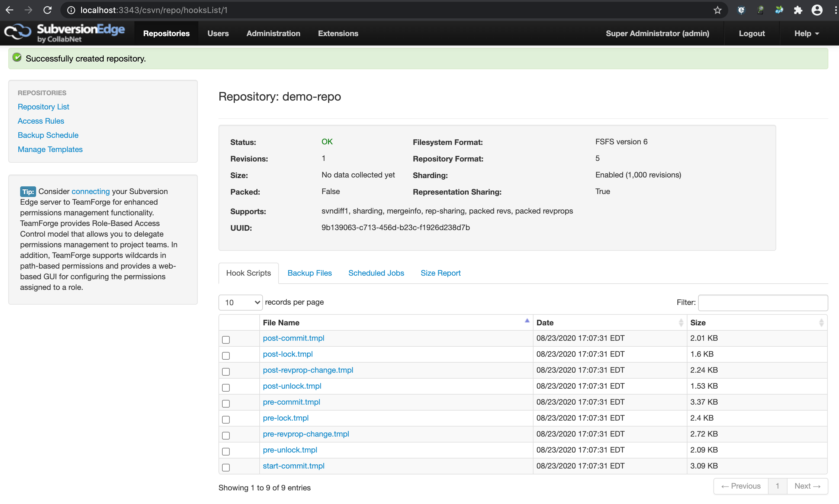Select the pre-lock.tmpl checkbox
Viewport: 839px width, 504px height.
[x=226, y=419]
